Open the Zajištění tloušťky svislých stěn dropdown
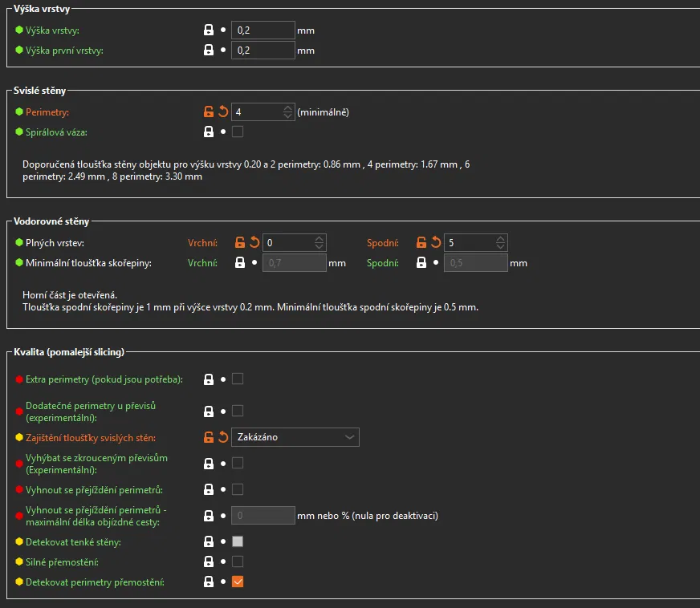This screenshot has height=608, width=700. click(x=295, y=437)
